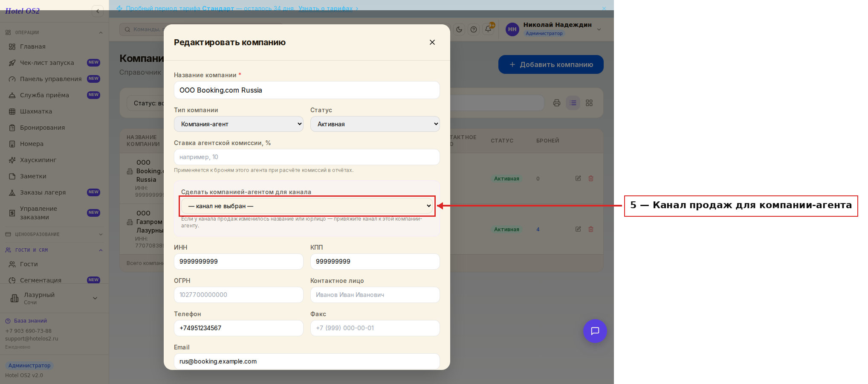Open the канал не выбран dropdown

[x=307, y=206]
